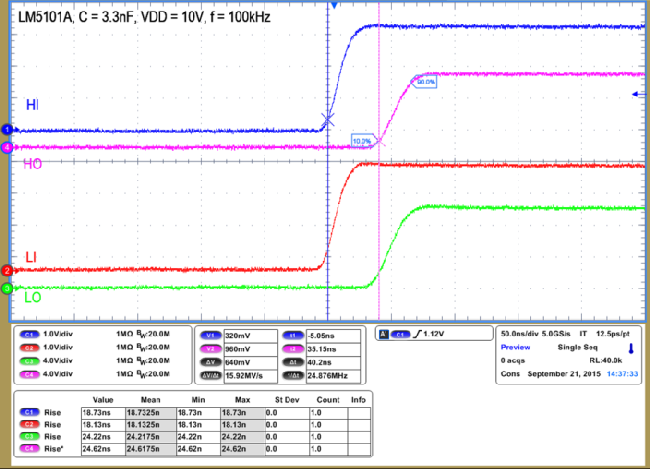
Task: Click the rising edge trigger slope symbol
Action: pyautogui.click(x=417, y=334)
